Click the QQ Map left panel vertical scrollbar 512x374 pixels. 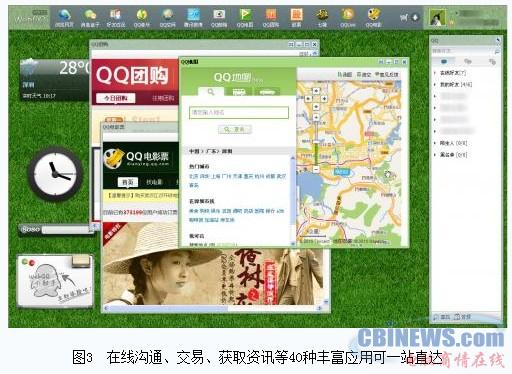tap(293, 200)
